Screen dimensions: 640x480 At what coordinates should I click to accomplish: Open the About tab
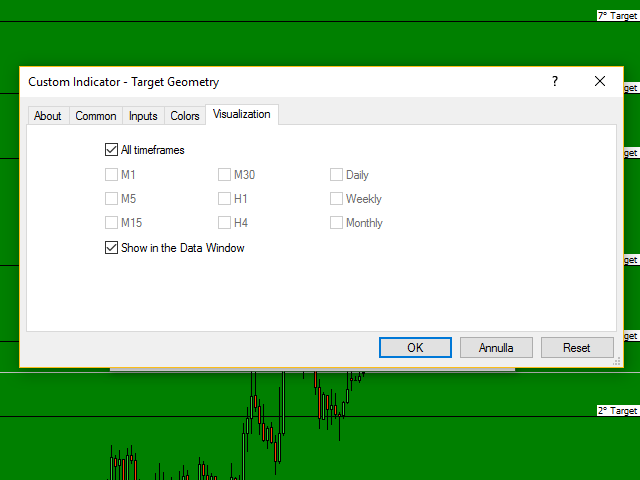(48, 116)
